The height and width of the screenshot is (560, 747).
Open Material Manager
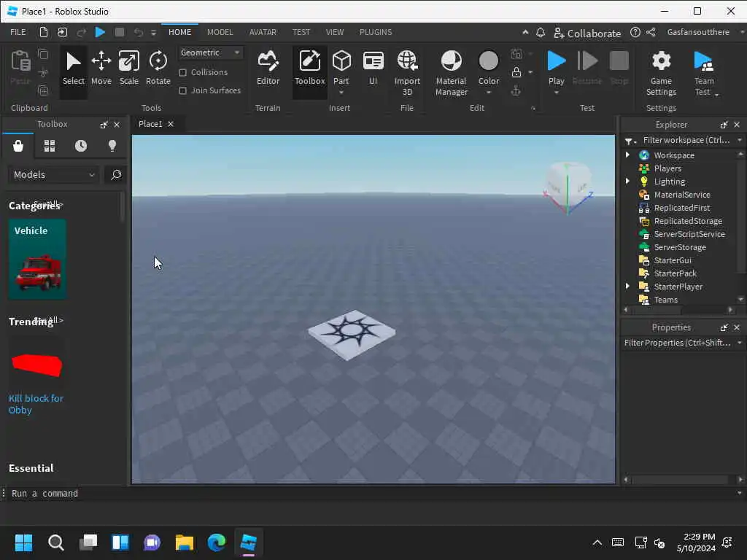click(x=451, y=72)
